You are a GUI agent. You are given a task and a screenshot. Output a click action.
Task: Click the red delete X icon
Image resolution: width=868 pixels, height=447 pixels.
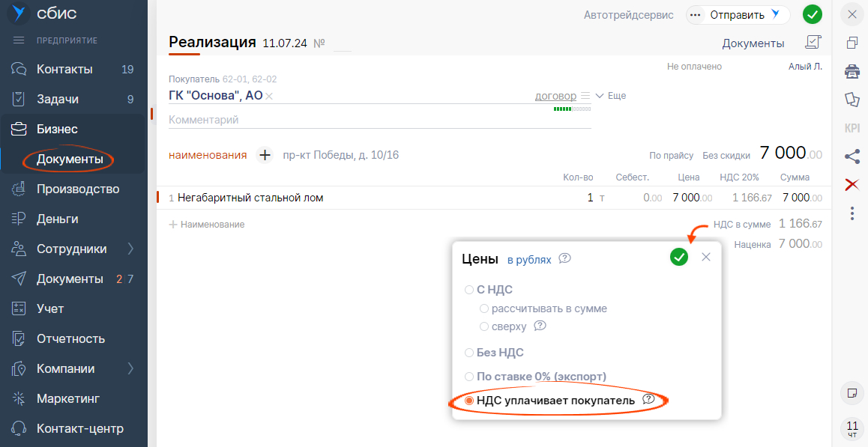852,184
